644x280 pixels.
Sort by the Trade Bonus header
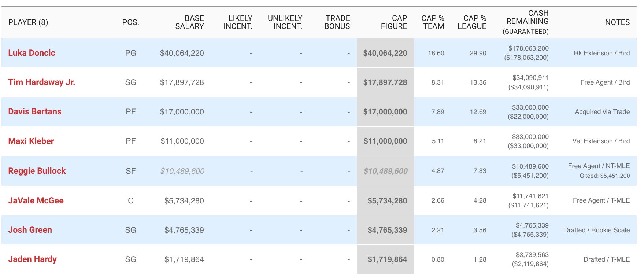pos(337,22)
